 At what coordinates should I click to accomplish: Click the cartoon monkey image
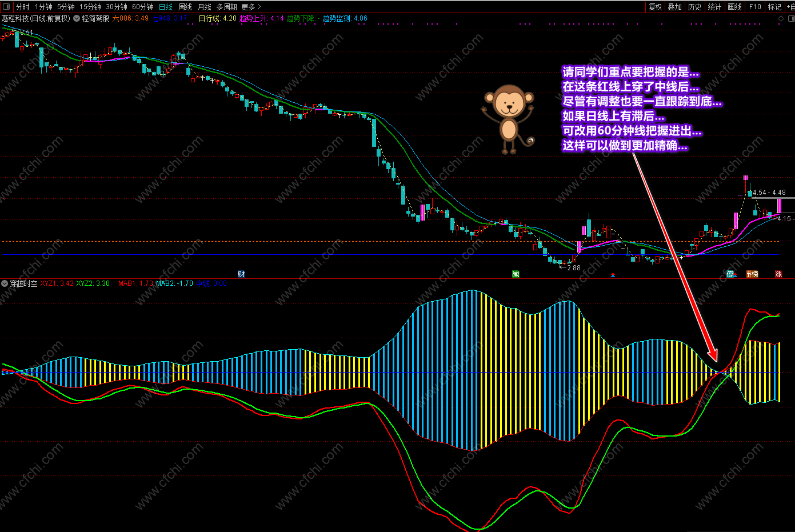[x=508, y=119]
